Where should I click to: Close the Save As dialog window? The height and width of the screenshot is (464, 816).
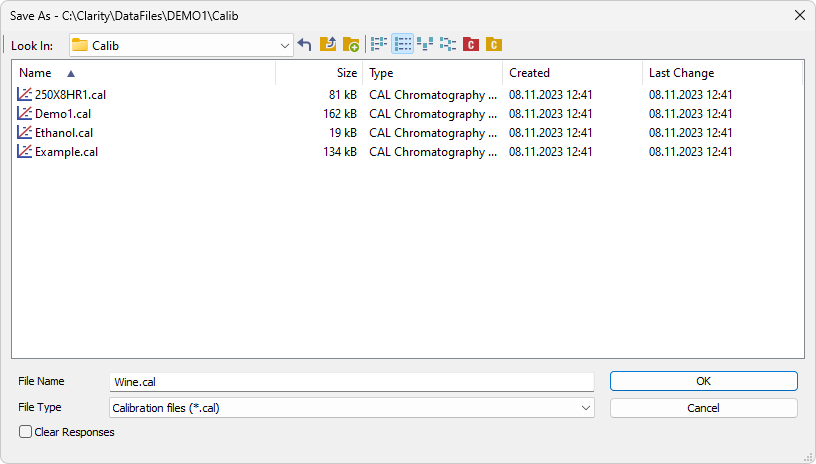tap(800, 15)
